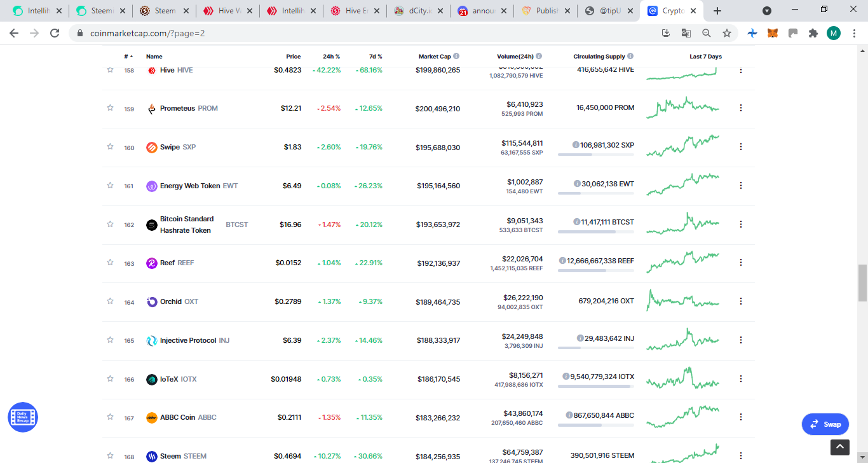Switch to the Hive En browser tab
Image resolution: width=868 pixels, height=463 pixels.
point(354,11)
